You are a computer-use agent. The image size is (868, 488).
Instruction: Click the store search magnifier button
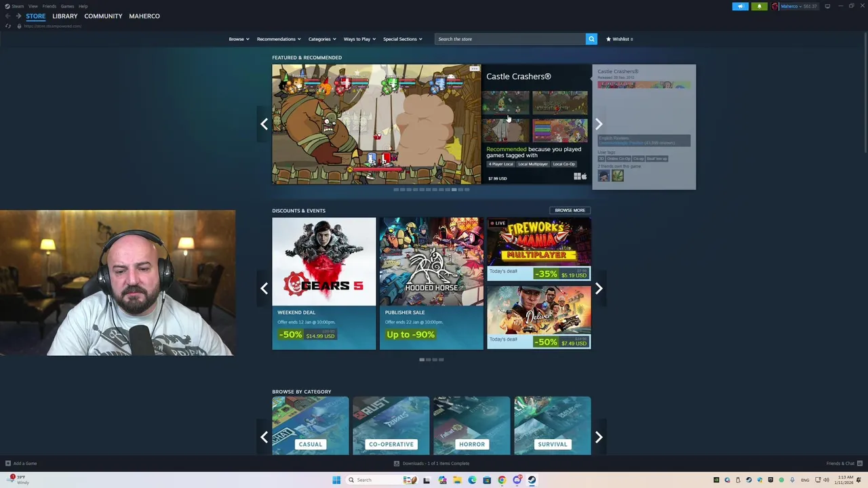pos(591,39)
